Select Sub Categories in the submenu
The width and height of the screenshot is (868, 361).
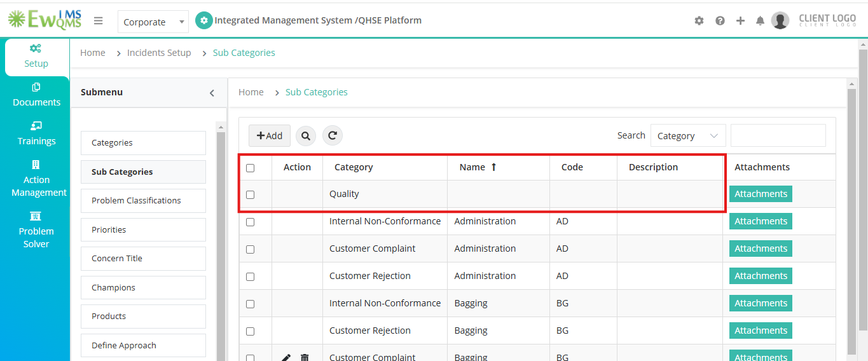143,172
